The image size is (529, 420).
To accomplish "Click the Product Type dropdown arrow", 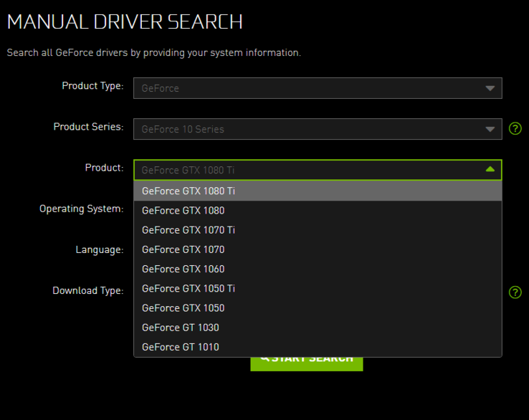I will [490, 88].
